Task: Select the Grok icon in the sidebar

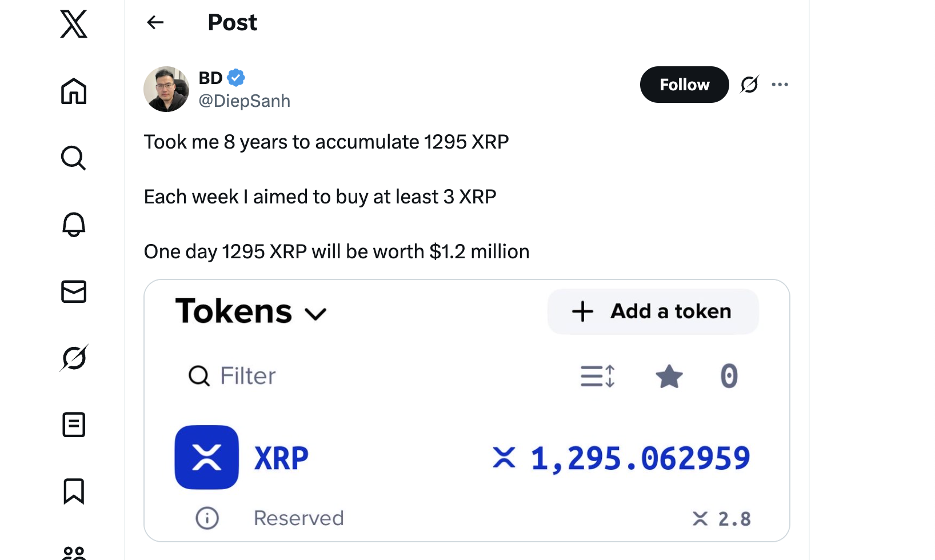Action: pyautogui.click(x=73, y=358)
